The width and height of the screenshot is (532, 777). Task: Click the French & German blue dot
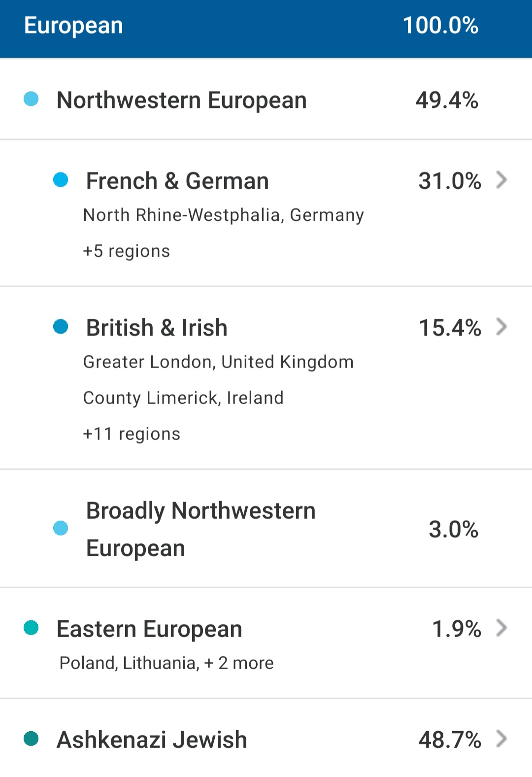[x=61, y=180]
